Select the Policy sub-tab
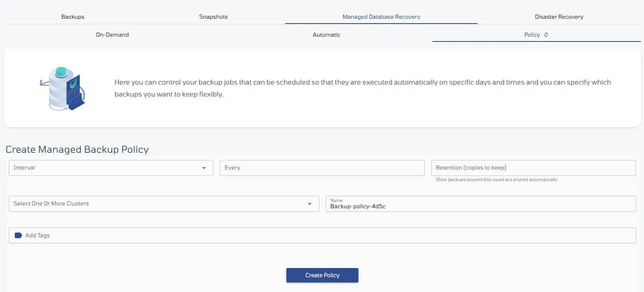This screenshot has width=644, height=292. pos(532,35)
